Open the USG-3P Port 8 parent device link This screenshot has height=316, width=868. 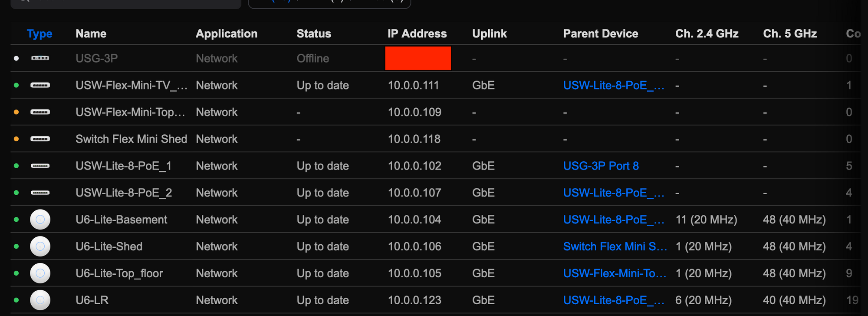[601, 166]
